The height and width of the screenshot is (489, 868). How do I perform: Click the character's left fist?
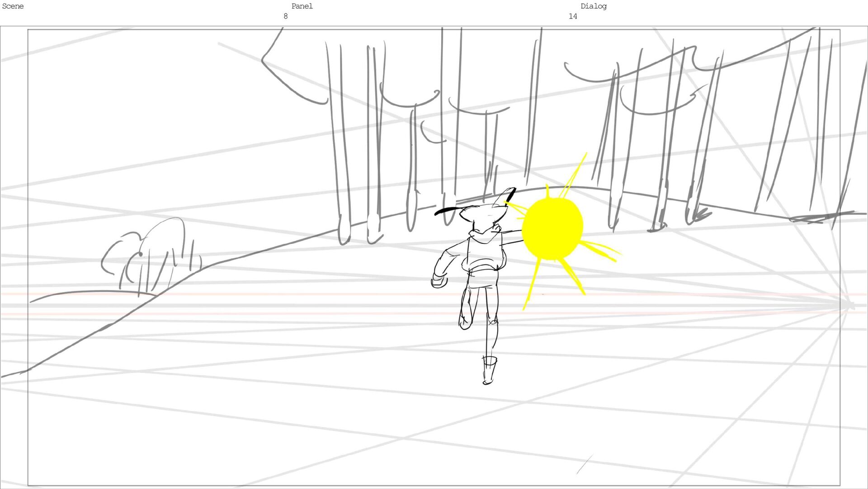point(439,281)
